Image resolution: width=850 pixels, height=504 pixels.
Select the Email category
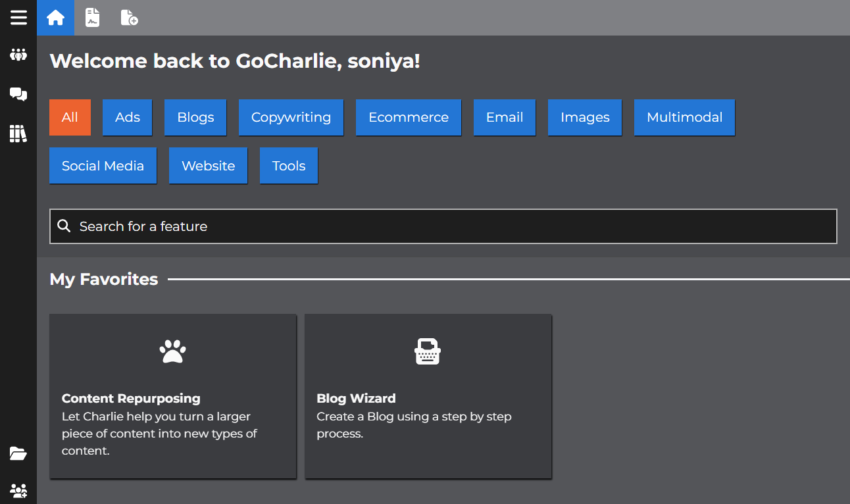click(x=505, y=117)
